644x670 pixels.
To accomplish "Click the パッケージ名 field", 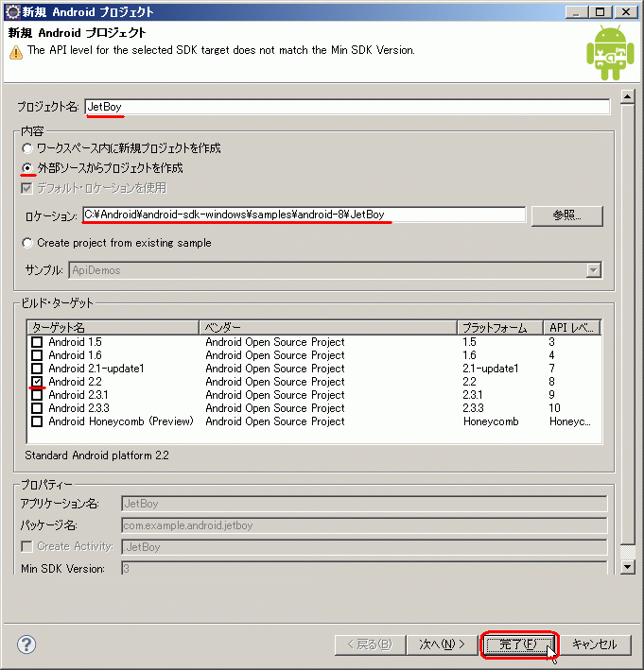I will [364, 525].
